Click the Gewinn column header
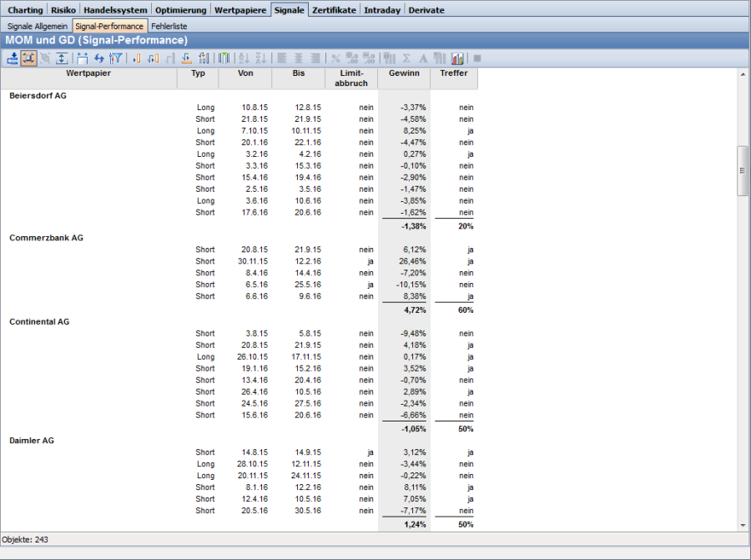Viewport: 751px width, 560px height. pyautogui.click(x=404, y=73)
